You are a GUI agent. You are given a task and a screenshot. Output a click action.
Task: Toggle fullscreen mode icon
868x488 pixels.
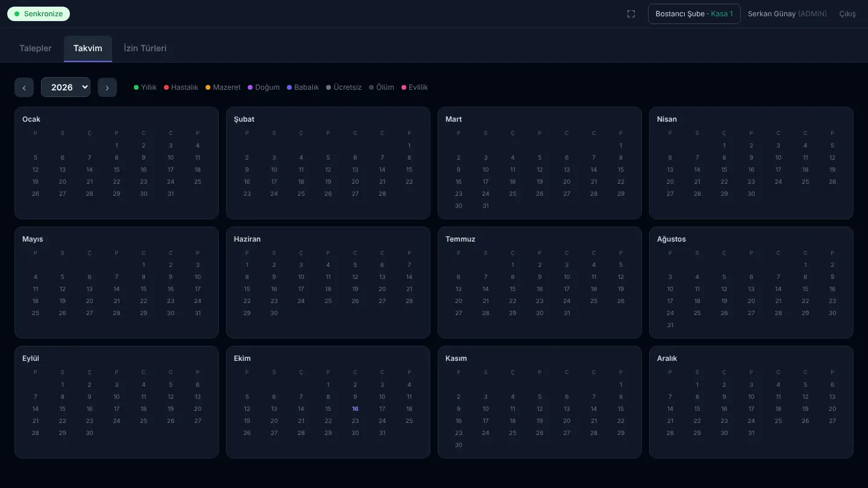[631, 14]
